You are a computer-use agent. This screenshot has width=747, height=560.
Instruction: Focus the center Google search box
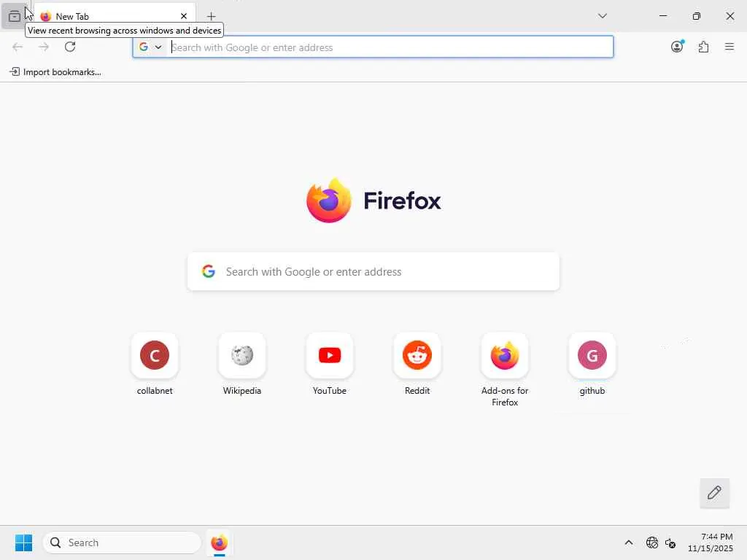point(373,271)
